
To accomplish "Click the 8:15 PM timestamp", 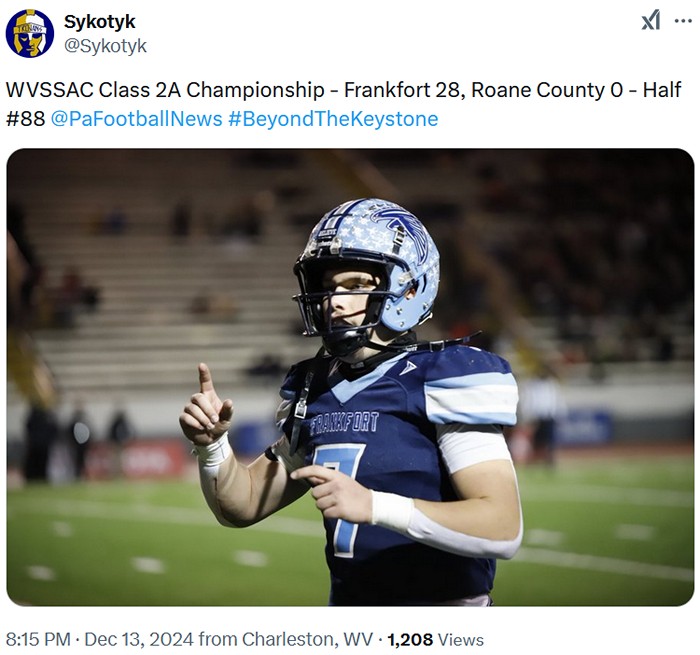I will pos(38,639).
